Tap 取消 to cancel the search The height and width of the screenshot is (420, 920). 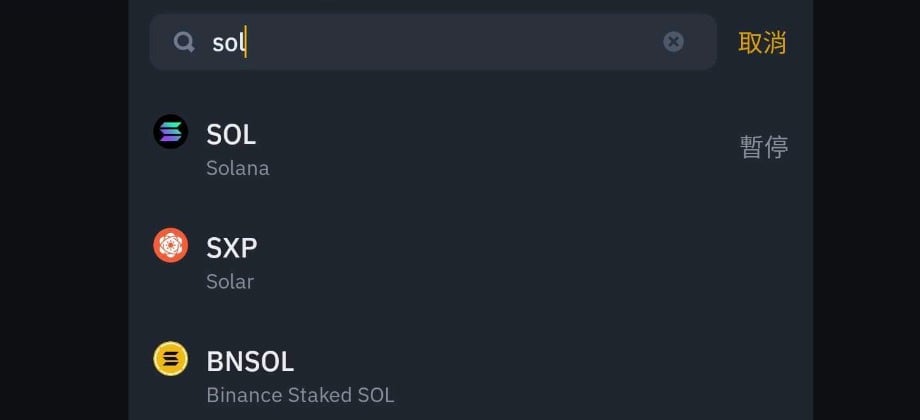coord(762,43)
